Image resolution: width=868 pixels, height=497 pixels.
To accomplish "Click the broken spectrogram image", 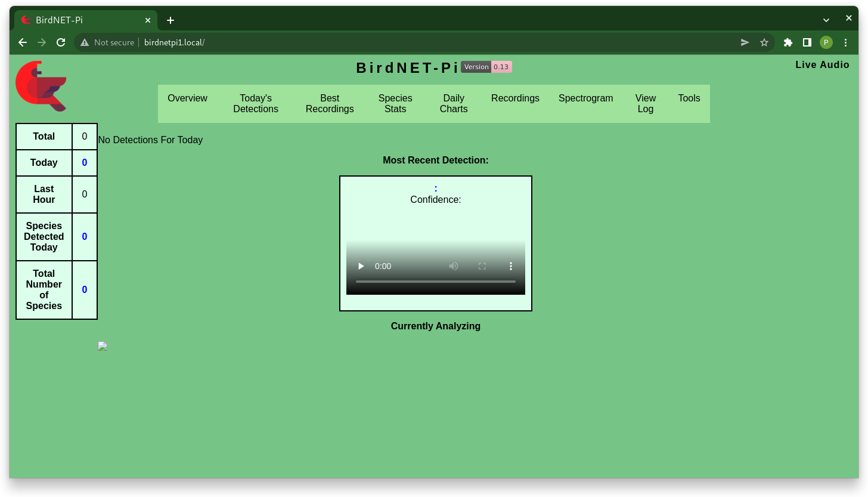I will [x=103, y=346].
